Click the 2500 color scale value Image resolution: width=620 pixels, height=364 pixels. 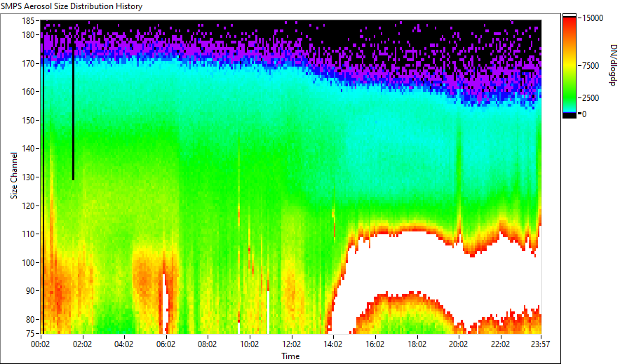click(x=591, y=98)
